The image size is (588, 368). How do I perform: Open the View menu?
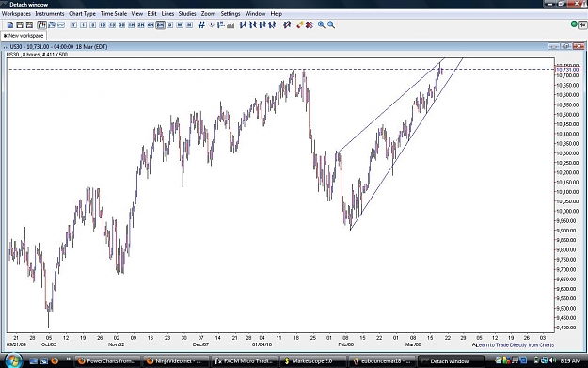(x=136, y=13)
